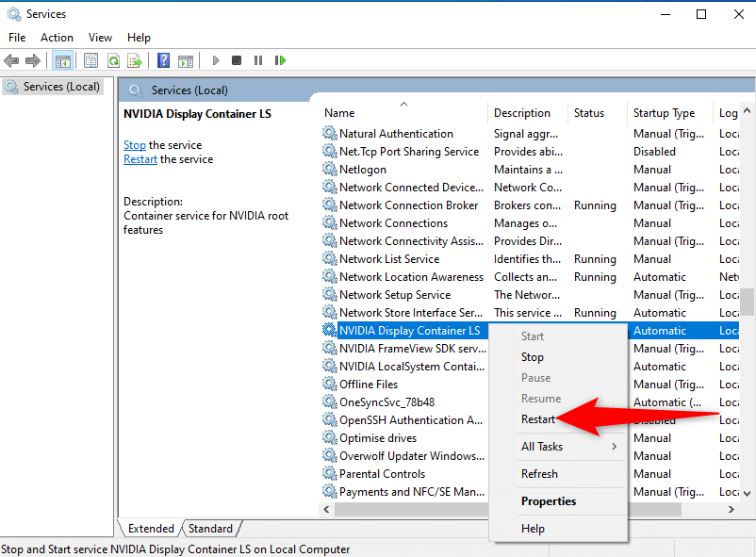Screen dimensions: 756x557
Task: Click the toolbar Properties icon
Action: click(x=91, y=60)
